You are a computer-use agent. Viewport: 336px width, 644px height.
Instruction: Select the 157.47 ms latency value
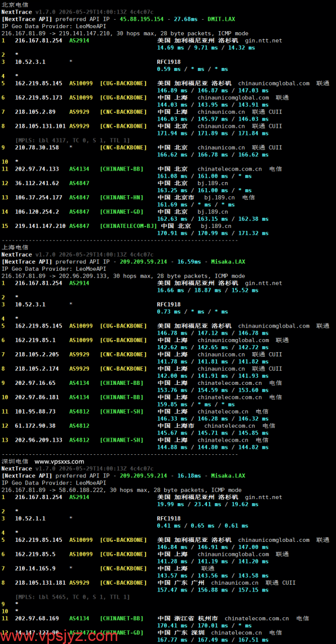[172, 590]
